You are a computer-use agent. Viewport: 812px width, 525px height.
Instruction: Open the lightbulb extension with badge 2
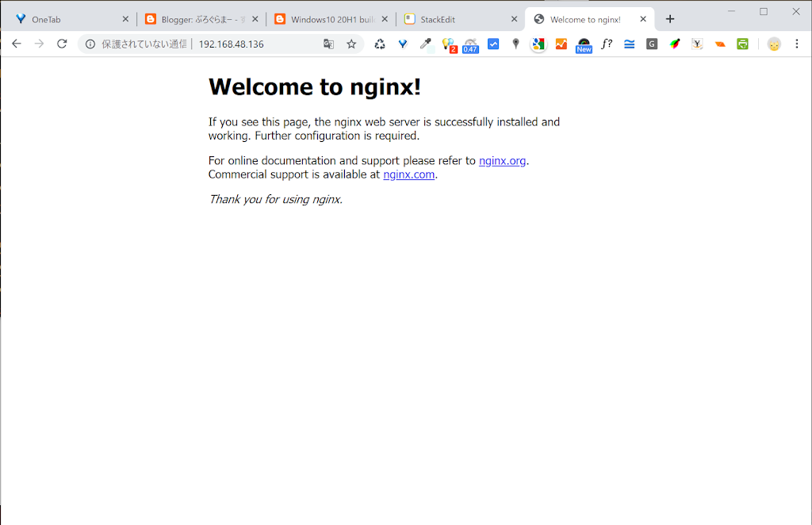tap(449, 44)
